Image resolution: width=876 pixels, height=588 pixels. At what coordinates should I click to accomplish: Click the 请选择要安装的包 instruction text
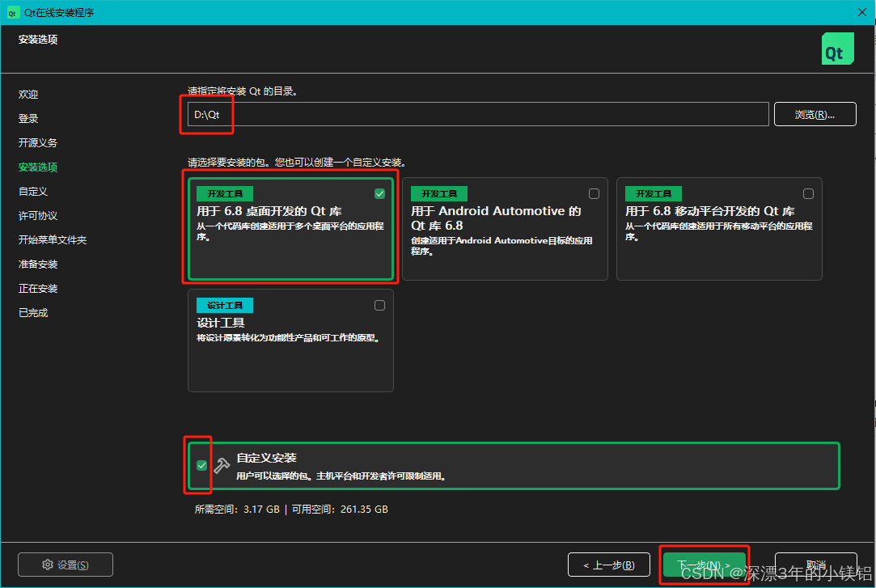pyautogui.click(x=297, y=163)
